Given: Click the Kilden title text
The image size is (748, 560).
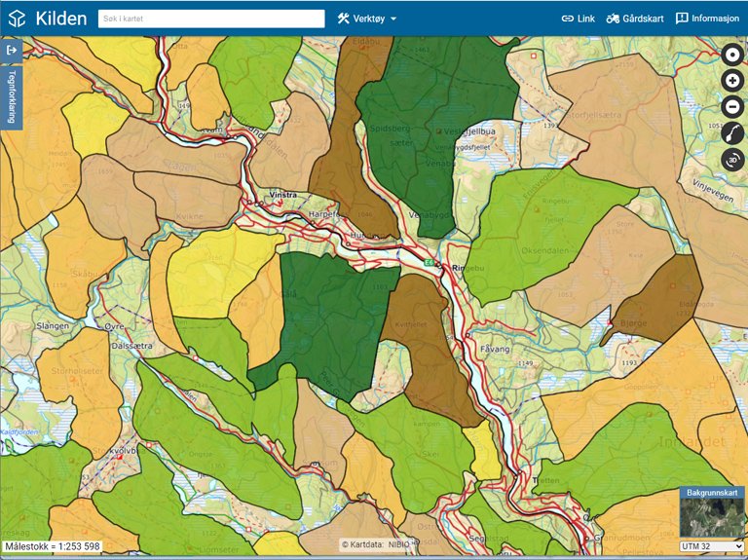Looking at the screenshot, I should [60, 19].
